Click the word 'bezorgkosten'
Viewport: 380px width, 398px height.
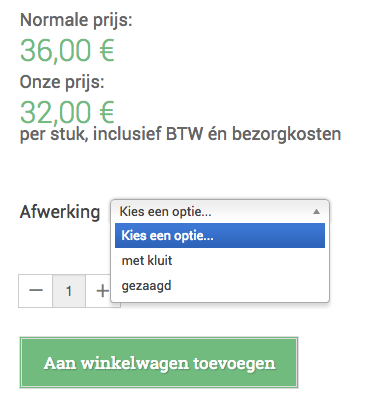click(x=286, y=134)
